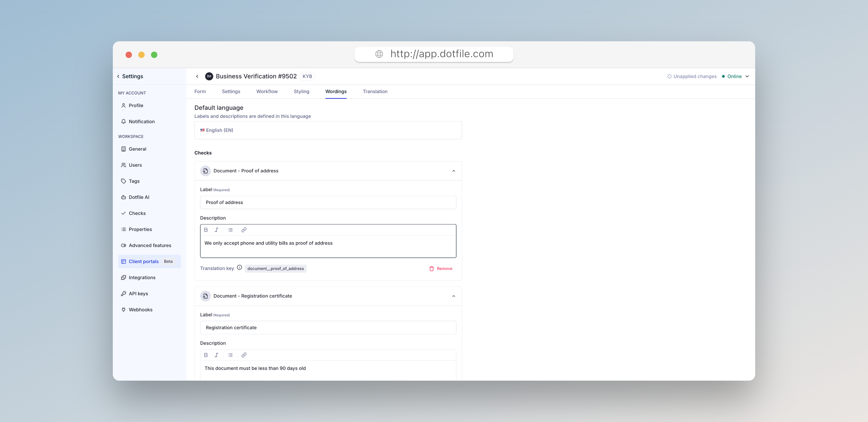The height and width of the screenshot is (422, 868).
Task: Switch to the Translation tab
Action: [x=375, y=92]
